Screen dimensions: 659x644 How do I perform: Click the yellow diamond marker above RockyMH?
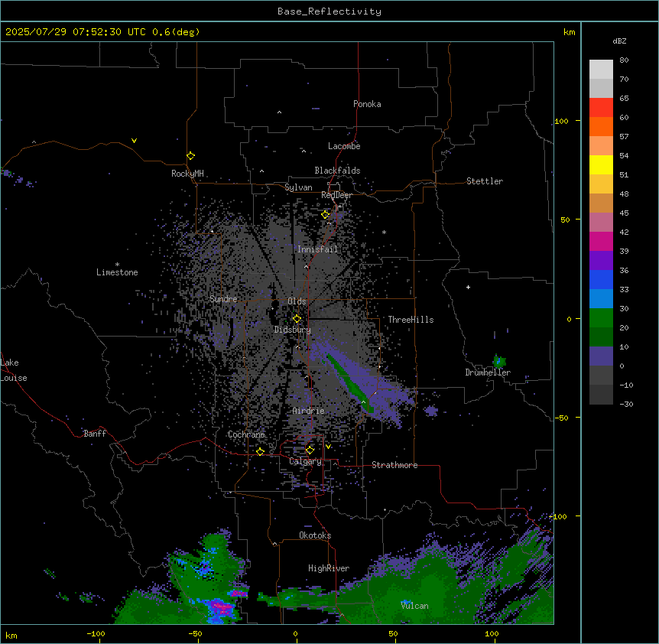190,156
